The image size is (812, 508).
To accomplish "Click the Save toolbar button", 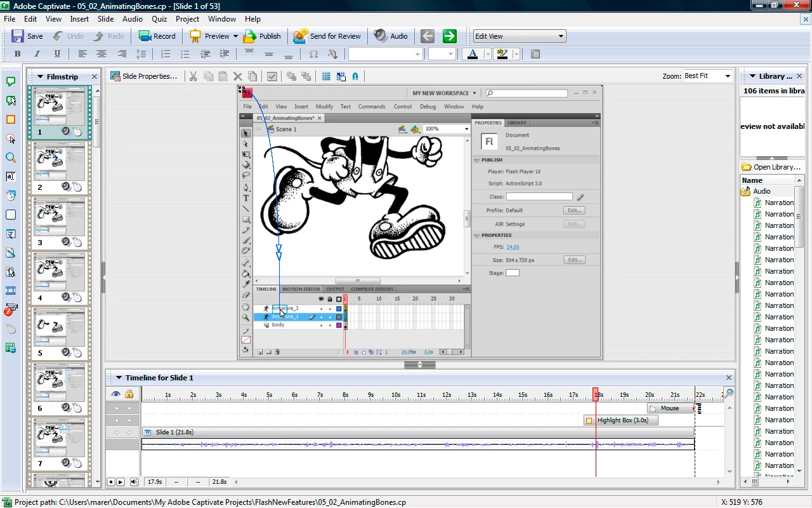I will 27,36.
